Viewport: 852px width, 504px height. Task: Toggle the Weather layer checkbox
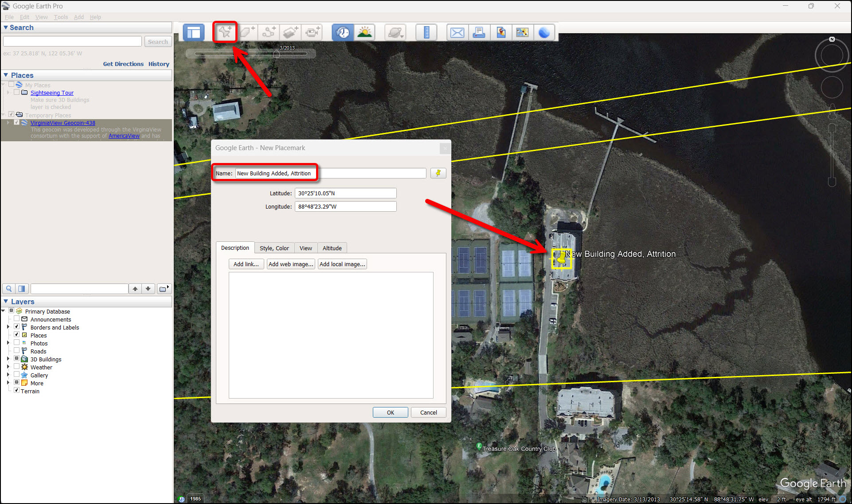tap(16, 367)
